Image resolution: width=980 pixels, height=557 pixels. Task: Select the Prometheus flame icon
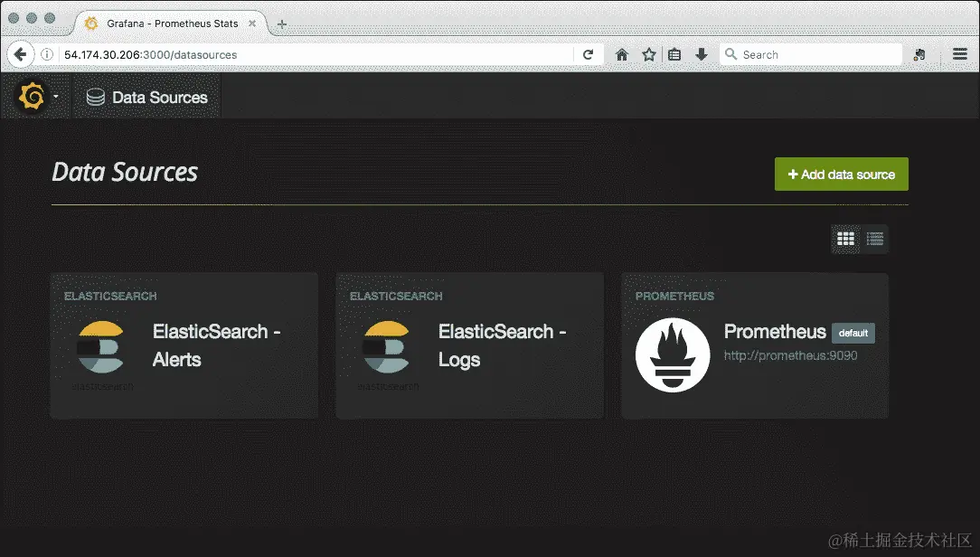pyautogui.click(x=673, y=351)
